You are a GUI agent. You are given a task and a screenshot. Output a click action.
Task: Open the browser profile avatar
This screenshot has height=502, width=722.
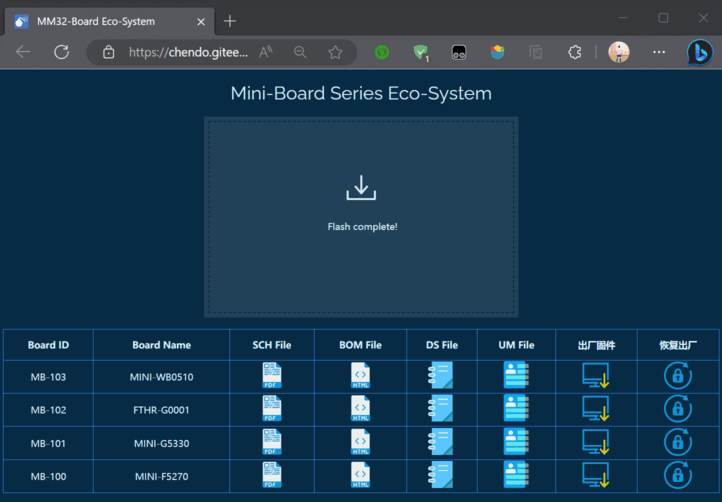point(619,52)
